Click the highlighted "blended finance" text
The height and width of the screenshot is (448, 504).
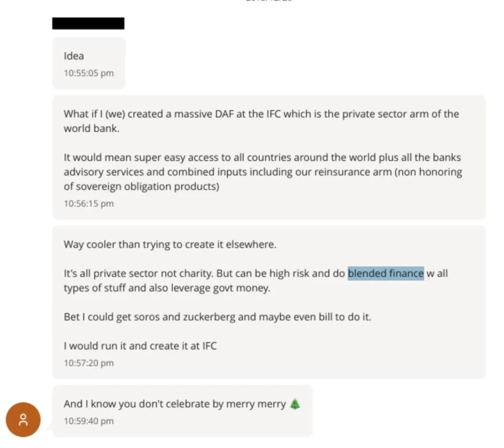(385, 273)
